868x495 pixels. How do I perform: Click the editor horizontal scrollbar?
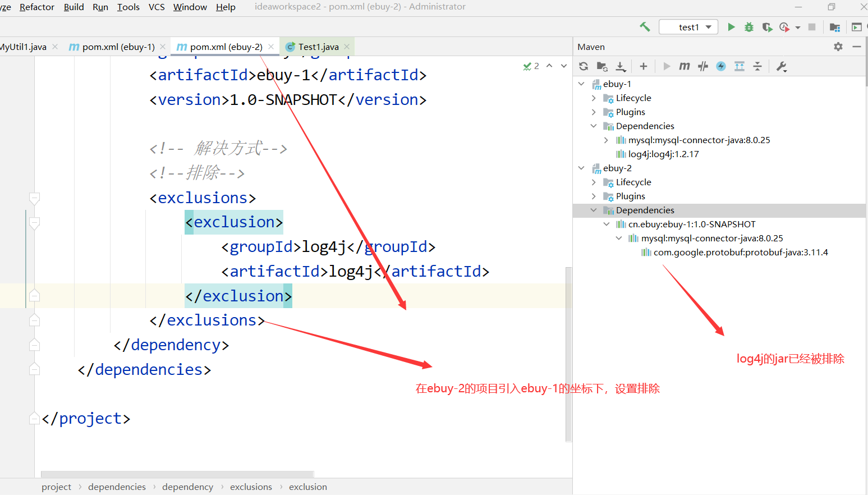pyautogui.click(x=177, y=474)
